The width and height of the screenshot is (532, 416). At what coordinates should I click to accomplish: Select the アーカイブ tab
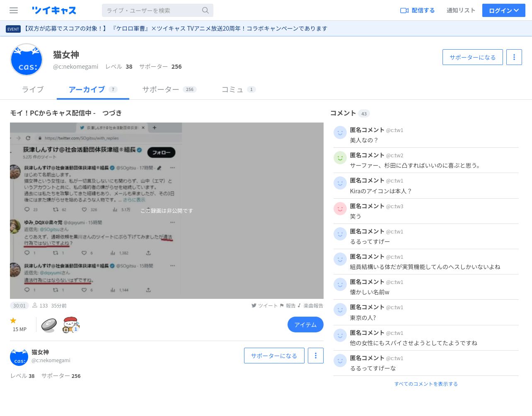coord(93,89)
